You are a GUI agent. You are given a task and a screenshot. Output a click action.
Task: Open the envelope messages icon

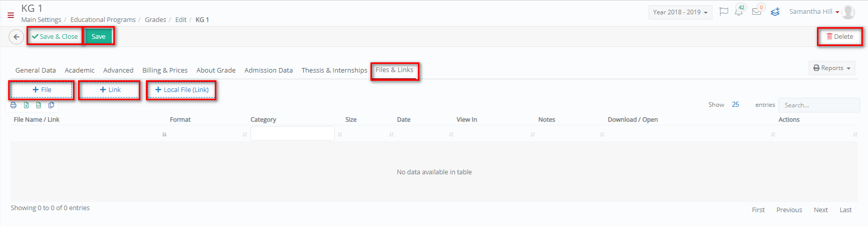(x=757, y=11)
